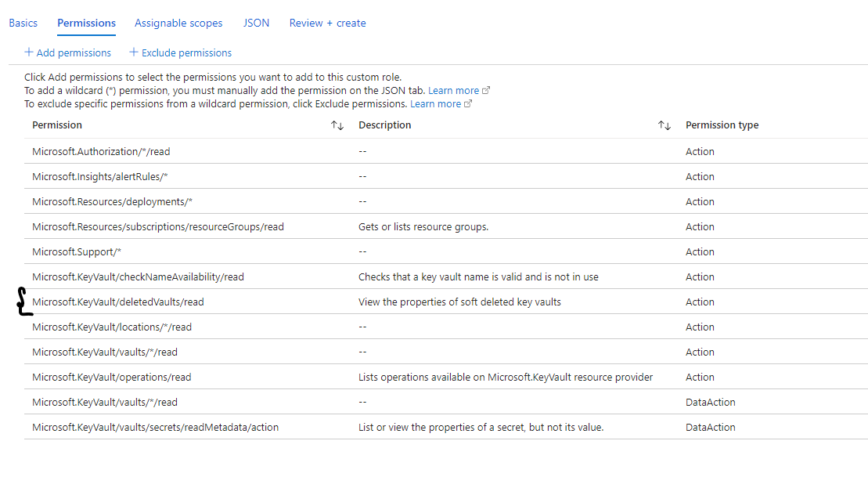
Task: Click 'Lists operations available on Microsoft.KeyVault' description
Action: 506,377
